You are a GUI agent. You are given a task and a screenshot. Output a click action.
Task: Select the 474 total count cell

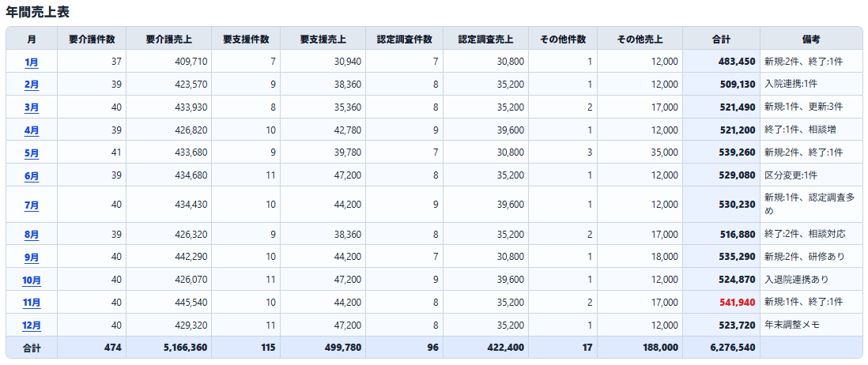(92, 348)
